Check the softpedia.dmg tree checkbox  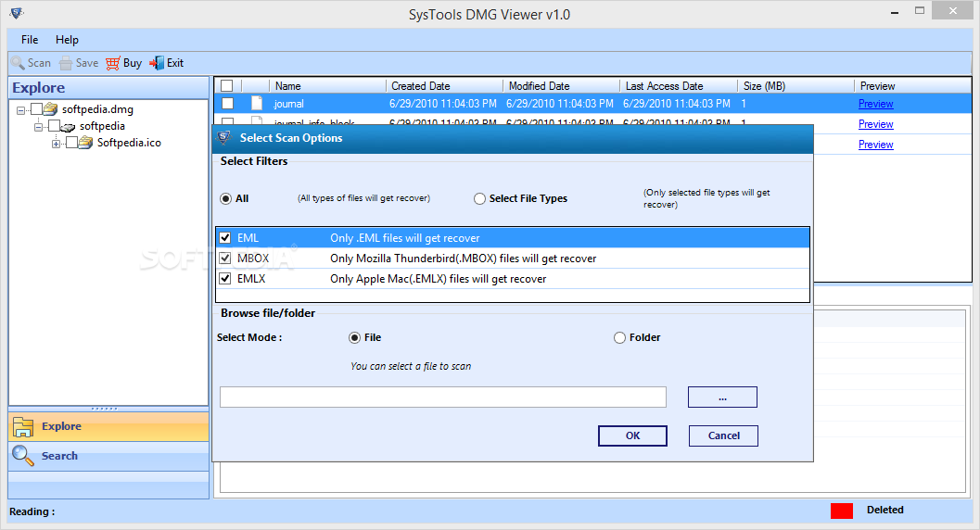(36, 109)
